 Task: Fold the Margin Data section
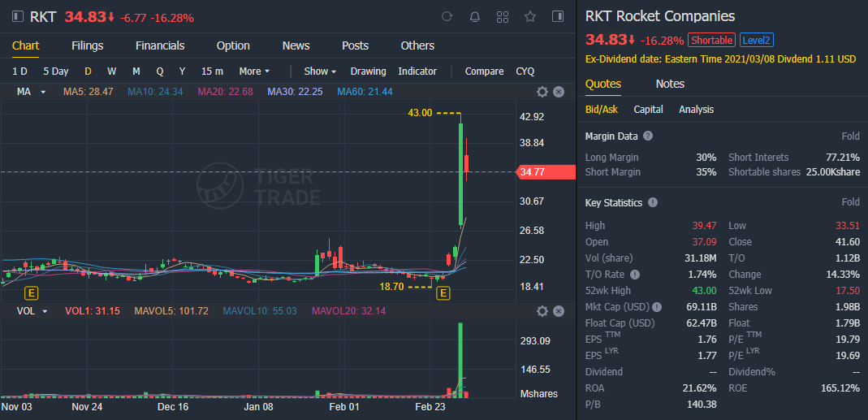point(851,136)
